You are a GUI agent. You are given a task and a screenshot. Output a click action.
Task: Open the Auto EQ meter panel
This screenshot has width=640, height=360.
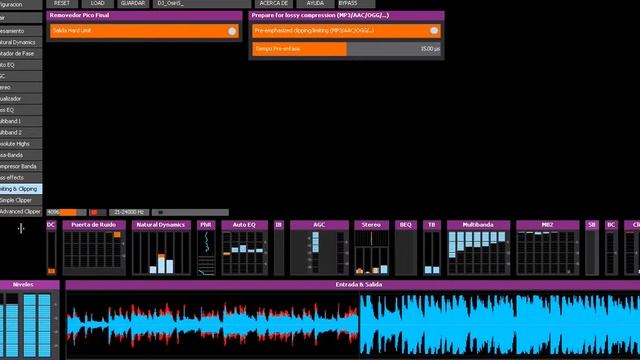click(x=244, y=248)
